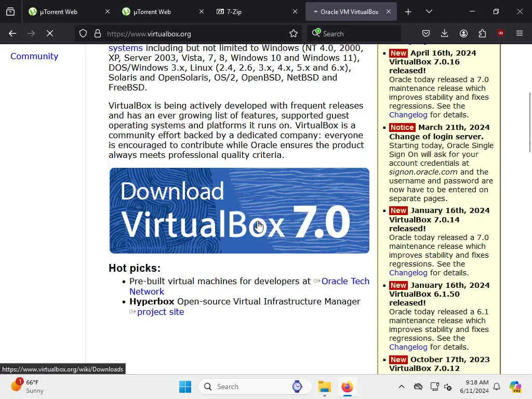Viewport: 532px width, 399px height.
Task: Click the browser Search box
Action: click(354, 34)
